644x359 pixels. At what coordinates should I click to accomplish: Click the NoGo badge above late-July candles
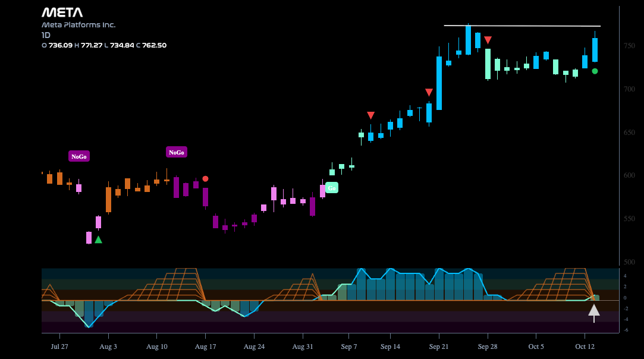[79, 156]
